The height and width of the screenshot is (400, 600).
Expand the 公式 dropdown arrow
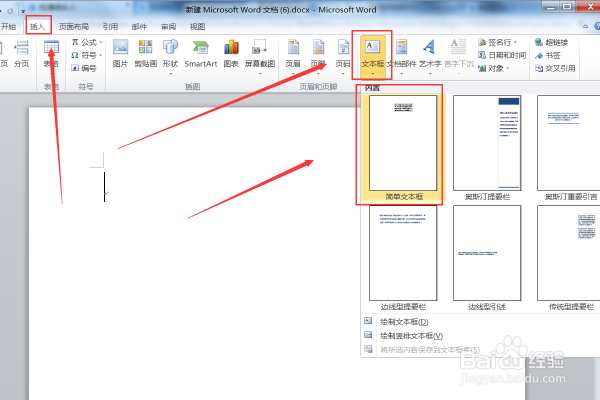pyautogui.click(x=101, y=42)
